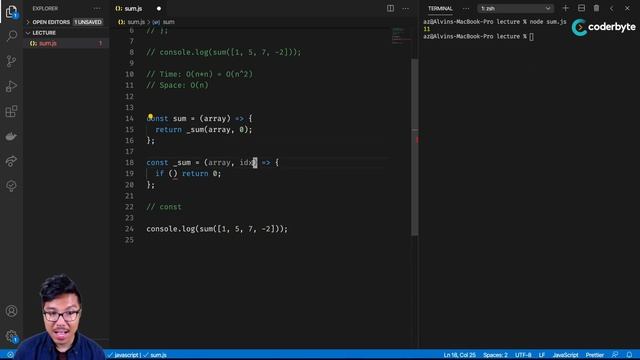
Task: Open editor more actions ellipsis
Action: coord(405,8)
